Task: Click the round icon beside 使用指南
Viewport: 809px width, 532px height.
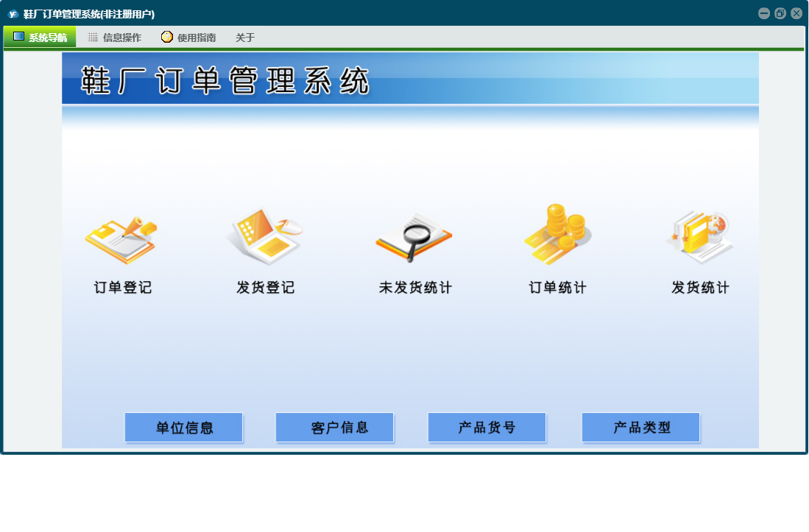Action: tap(166, 37)
